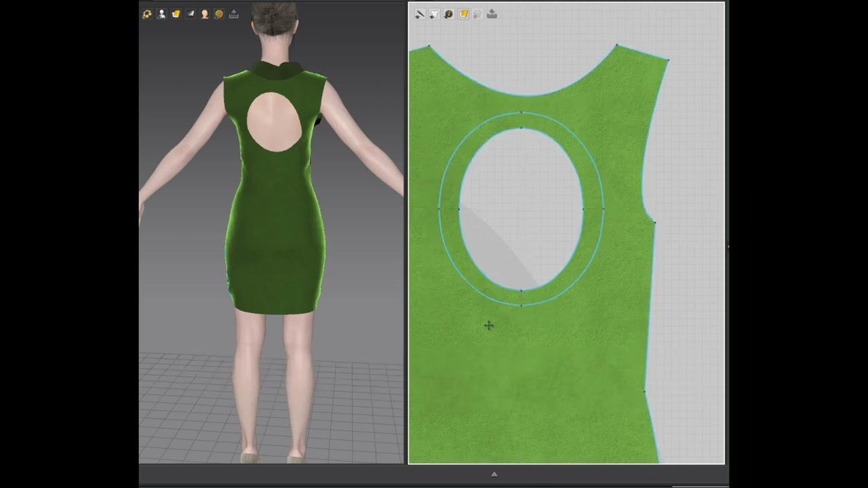This screenshot has height=488, width=868.
Task: Select the underarm corner point of the armhole
Action: pyautogui.click(x=654, y=222)
